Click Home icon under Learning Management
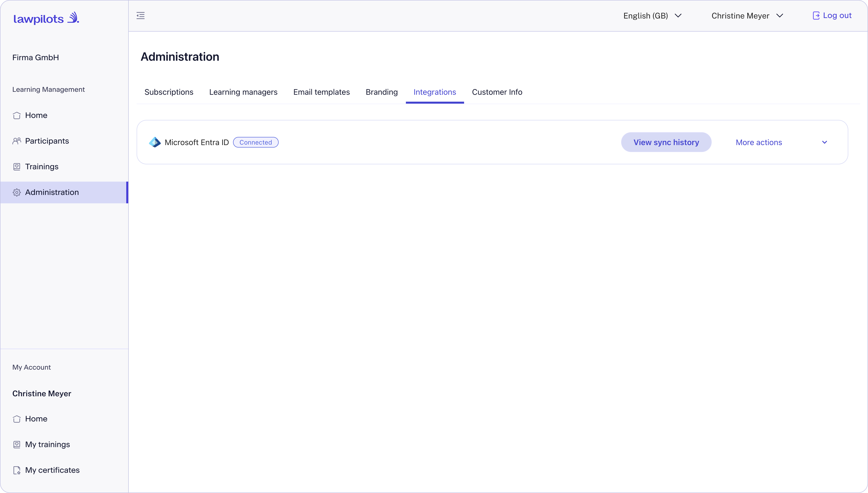Viewport: 868px width, 493px height. pos(17,115)
